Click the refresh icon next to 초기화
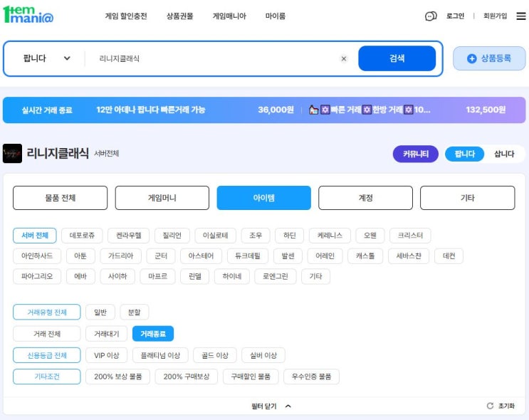Image resolution: width=529 pixels, height=420 pixels. [x=490, y=406]
